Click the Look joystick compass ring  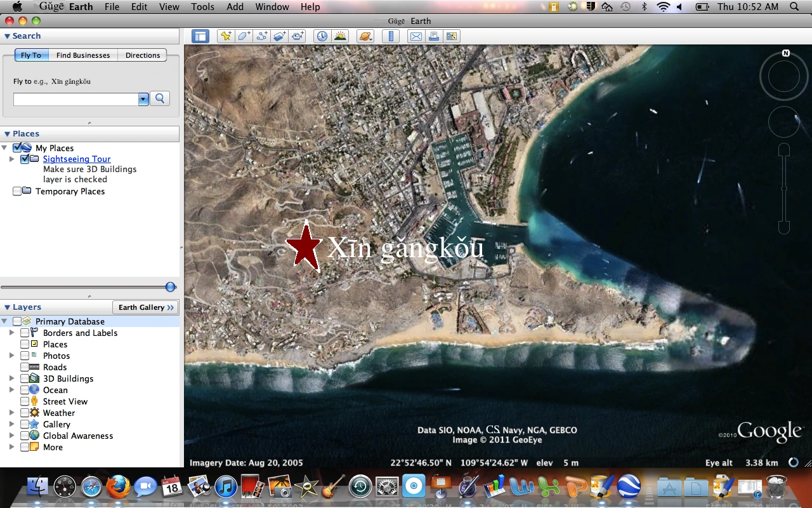point(784,77)
